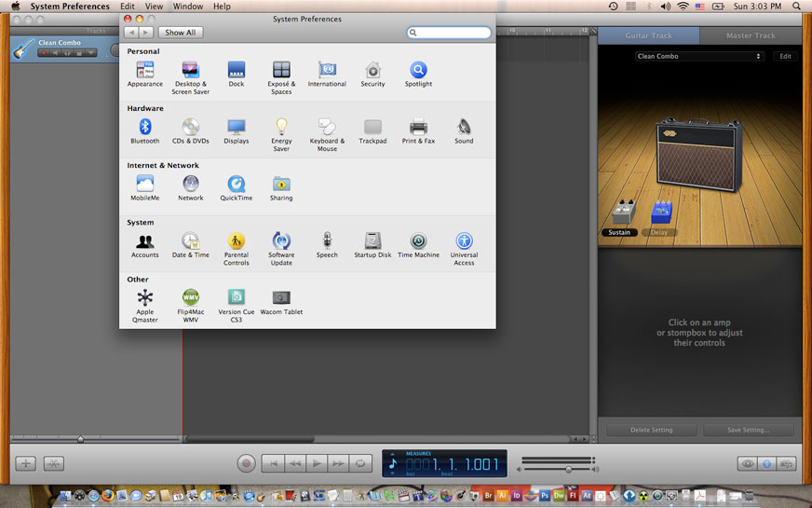Image resolution: width=812 pixels, height=508 pixels.
Task: Open Software Update preferences
Action: tap(281, 241)
